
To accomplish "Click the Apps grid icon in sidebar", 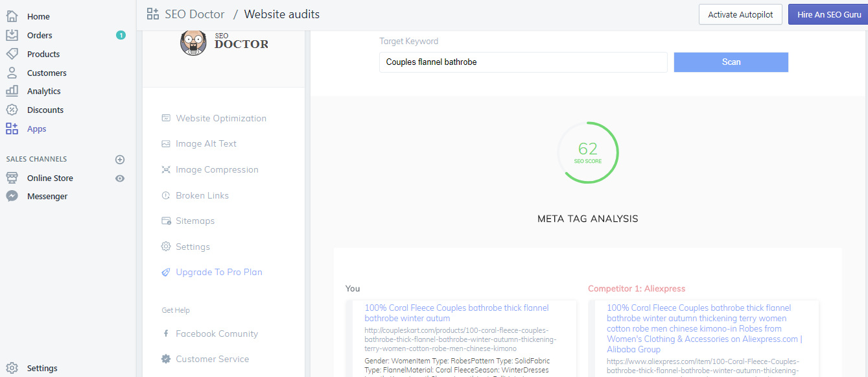I will 12,128.
